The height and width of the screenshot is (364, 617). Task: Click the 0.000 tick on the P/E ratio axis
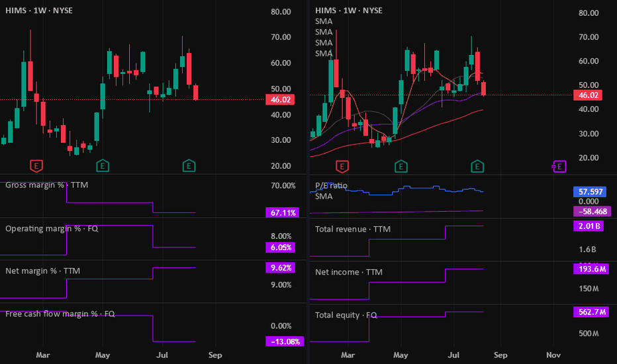click(589, 201)
